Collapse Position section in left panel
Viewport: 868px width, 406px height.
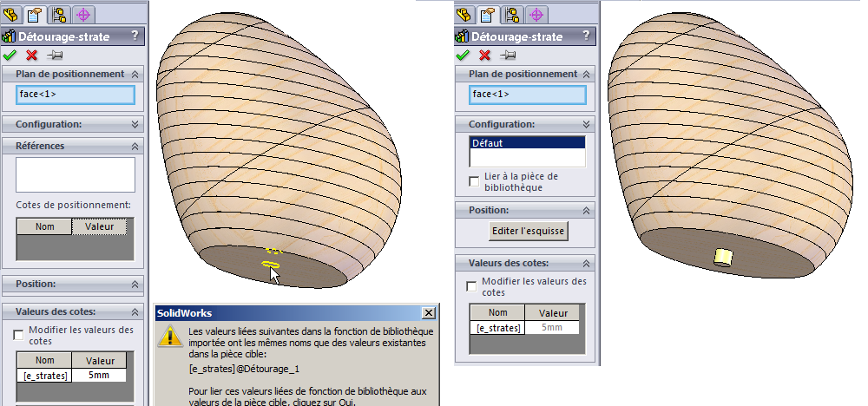(135, 284)
